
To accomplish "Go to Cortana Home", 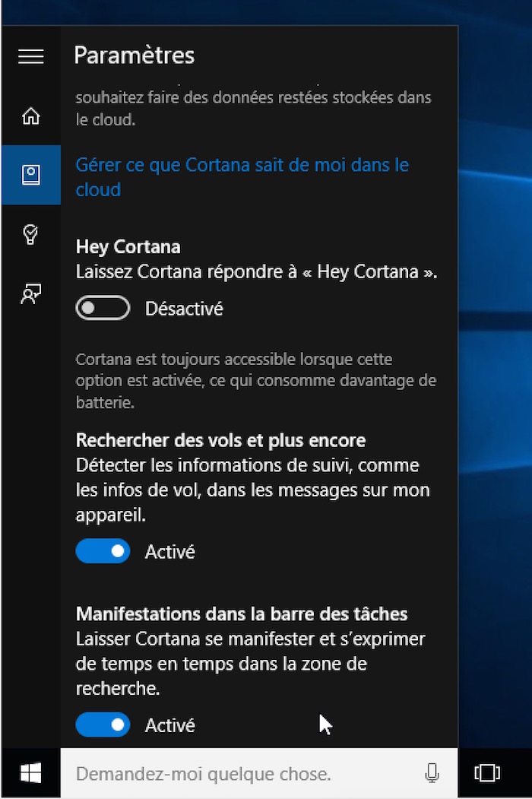I will pyautogui.click(x=31, y=116).
